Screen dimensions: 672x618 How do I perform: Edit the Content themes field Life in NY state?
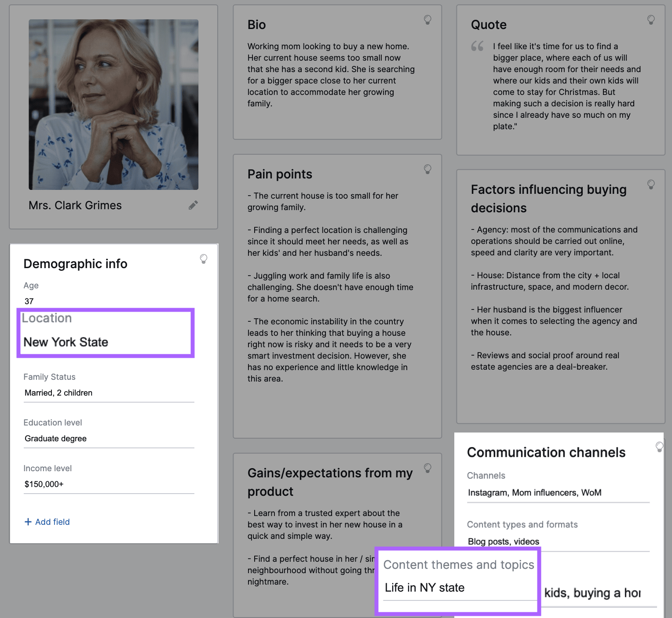pos(424,588)
